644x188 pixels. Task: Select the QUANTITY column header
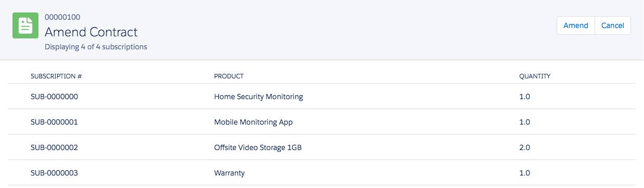[535, 76]
